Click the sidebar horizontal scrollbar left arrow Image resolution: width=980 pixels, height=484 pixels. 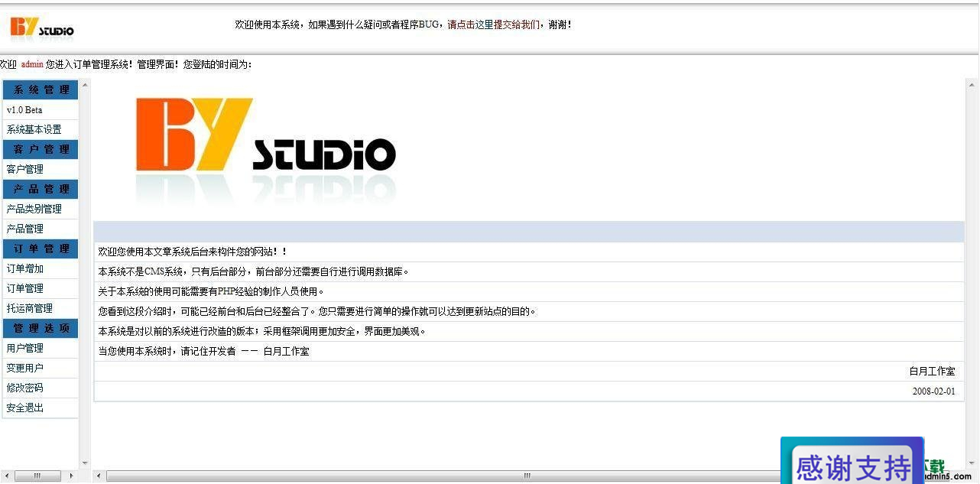coord(6,476)
